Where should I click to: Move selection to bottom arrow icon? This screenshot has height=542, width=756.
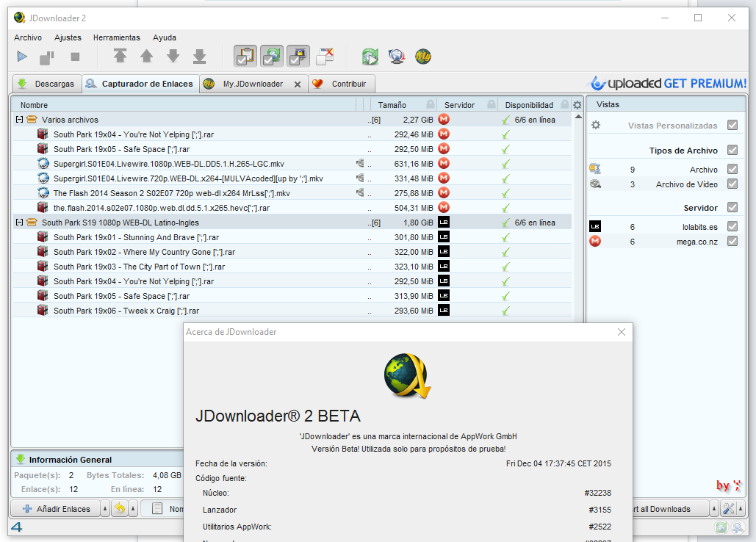[200, 57]
